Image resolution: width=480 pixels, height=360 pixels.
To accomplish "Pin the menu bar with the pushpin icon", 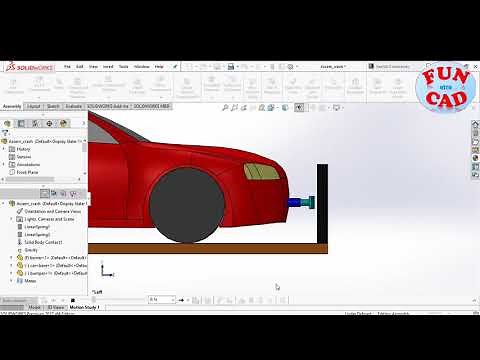I will point(175,67).
